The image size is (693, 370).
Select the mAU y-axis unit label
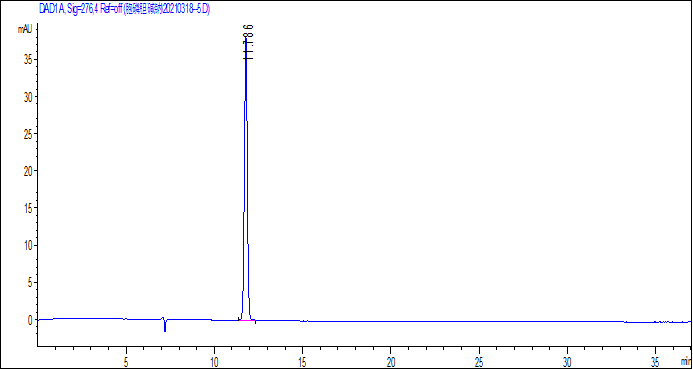click(24, 29)
